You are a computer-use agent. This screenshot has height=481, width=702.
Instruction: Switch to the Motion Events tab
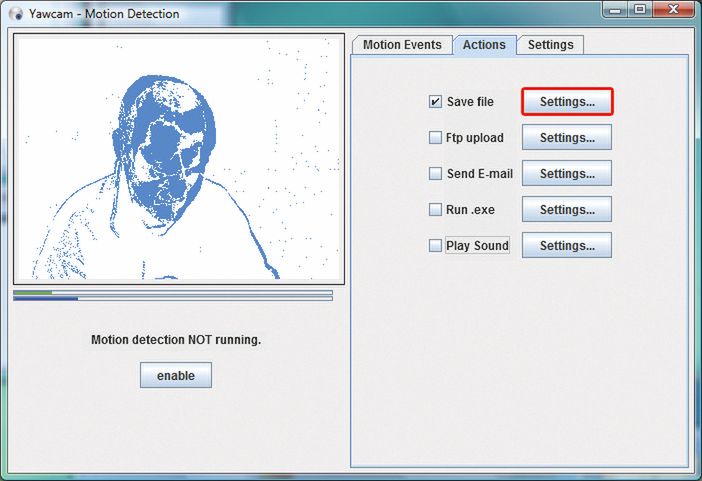point(402,45)
